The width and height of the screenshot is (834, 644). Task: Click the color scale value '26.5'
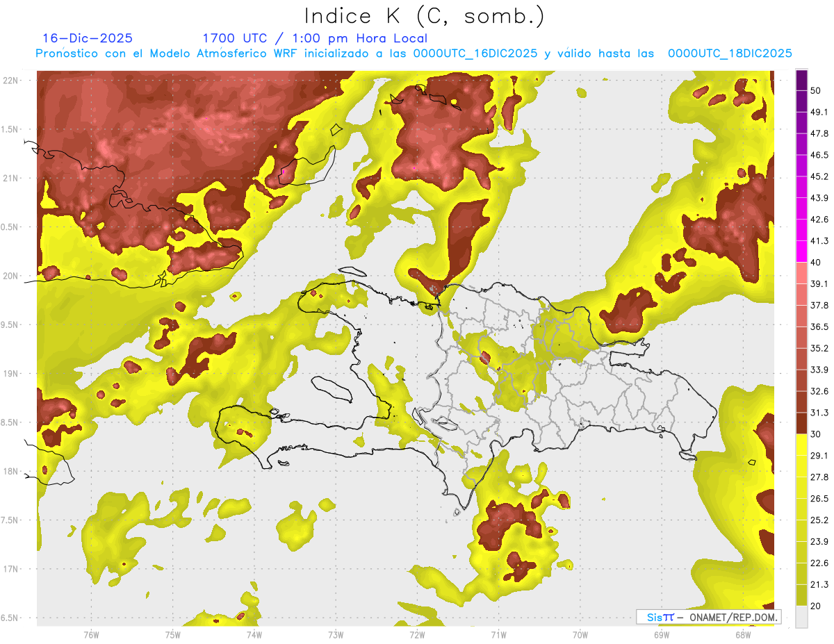pos(819,499)
